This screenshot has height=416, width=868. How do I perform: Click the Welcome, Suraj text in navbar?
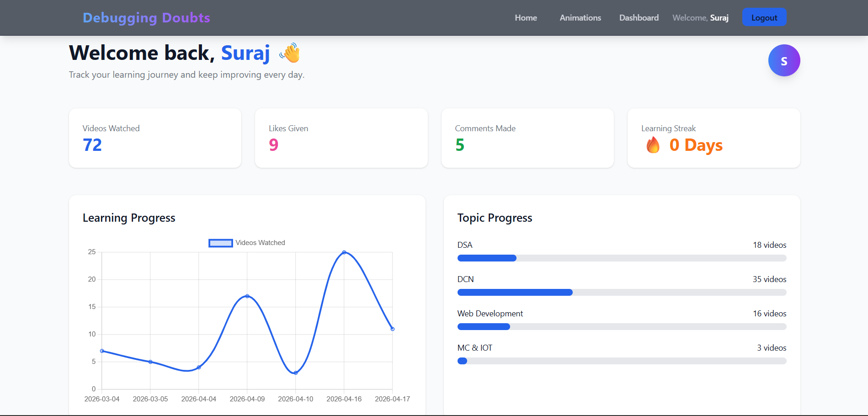click(x=700, y=17)
